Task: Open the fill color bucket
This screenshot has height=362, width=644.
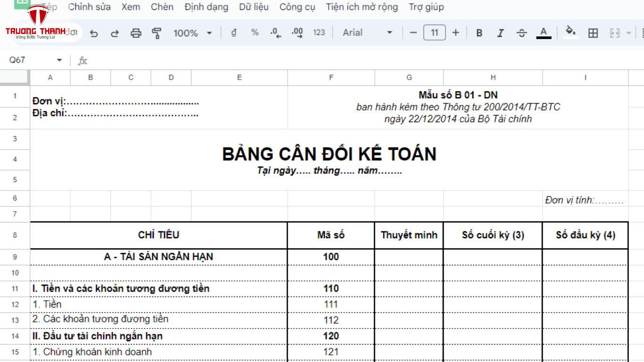Action: click(571, 33)
